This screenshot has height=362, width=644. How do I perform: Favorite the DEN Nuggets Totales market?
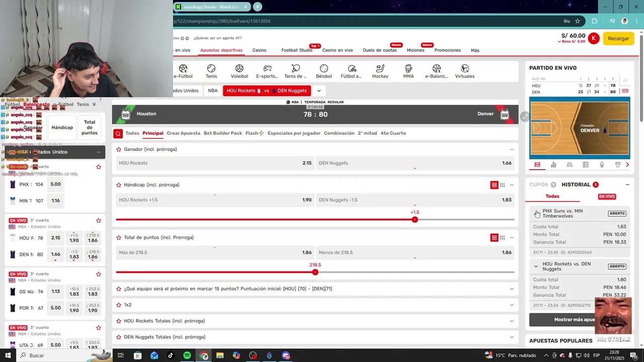pyautogui.click(x=119, y=337)
